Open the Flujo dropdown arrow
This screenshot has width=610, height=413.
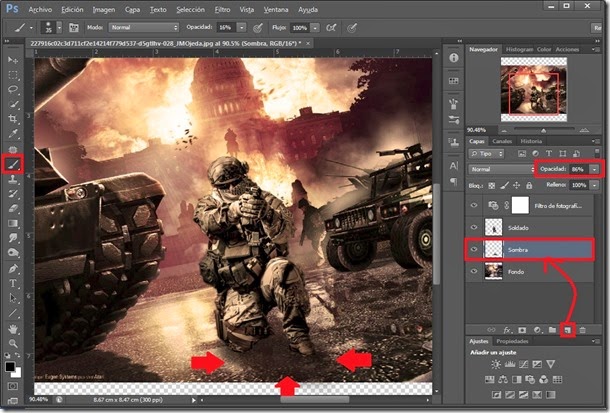(315, 28)
